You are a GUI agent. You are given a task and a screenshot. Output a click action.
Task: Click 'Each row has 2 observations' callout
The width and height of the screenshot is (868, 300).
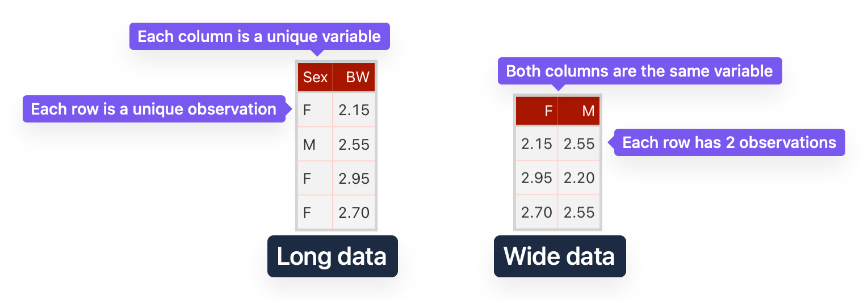729,142
